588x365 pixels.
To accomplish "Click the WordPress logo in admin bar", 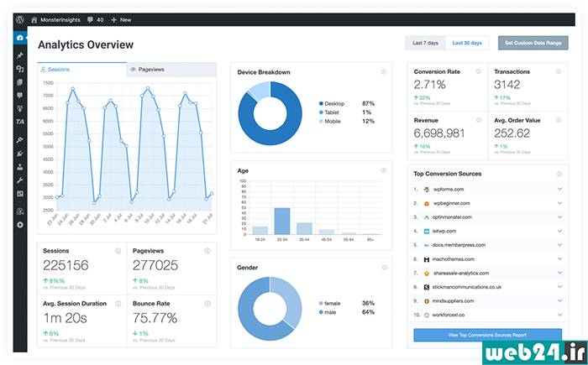I will coord(20,19).
